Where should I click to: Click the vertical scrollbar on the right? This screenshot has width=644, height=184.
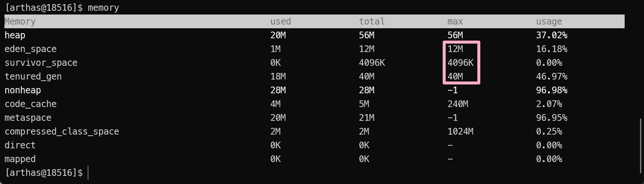(x=640, y=146)
